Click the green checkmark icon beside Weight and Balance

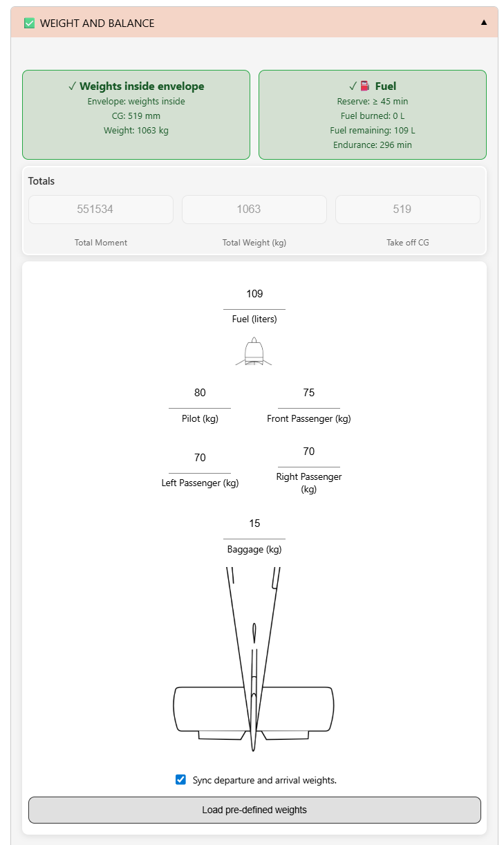(x=29, y=23)
